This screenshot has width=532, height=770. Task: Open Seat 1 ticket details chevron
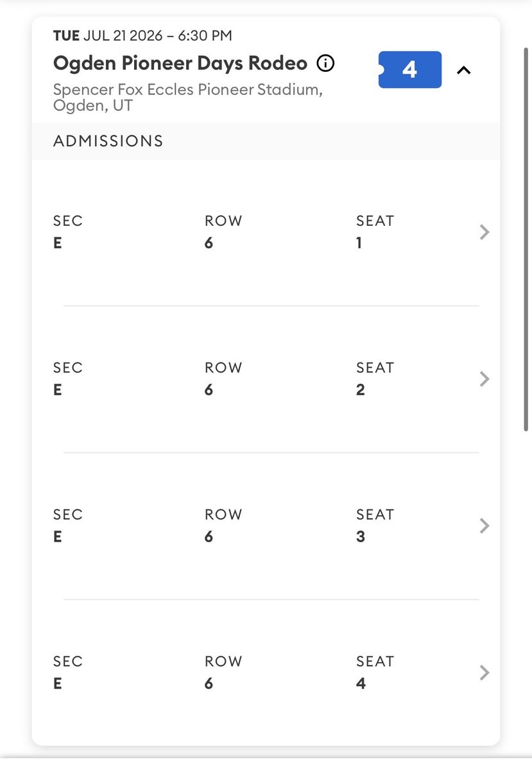[x=485, y=232]
